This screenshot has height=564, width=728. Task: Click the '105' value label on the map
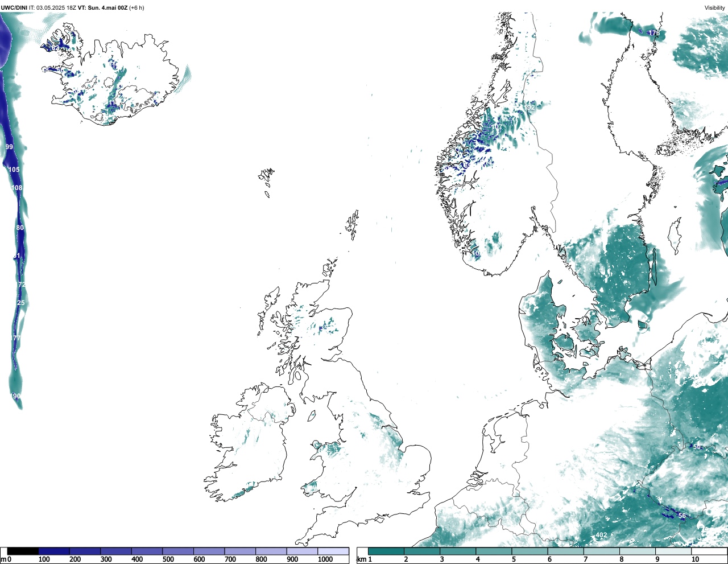(x=14, y=170)
